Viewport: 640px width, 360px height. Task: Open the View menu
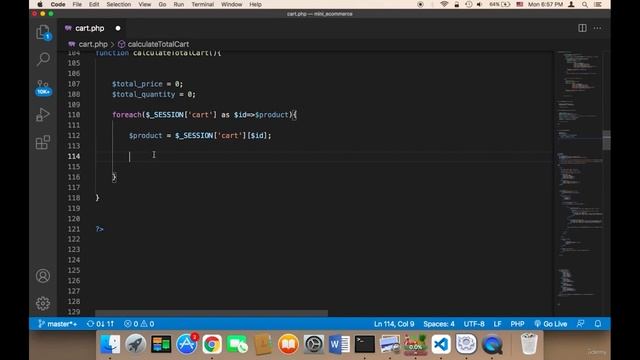pos(144,4)
